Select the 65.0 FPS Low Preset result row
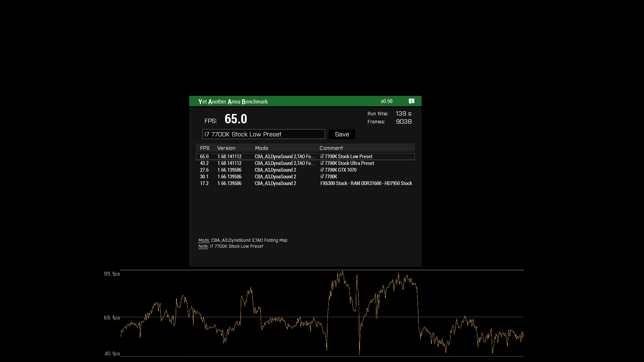This screenshot has height=362, width=644. click(305, 157)
